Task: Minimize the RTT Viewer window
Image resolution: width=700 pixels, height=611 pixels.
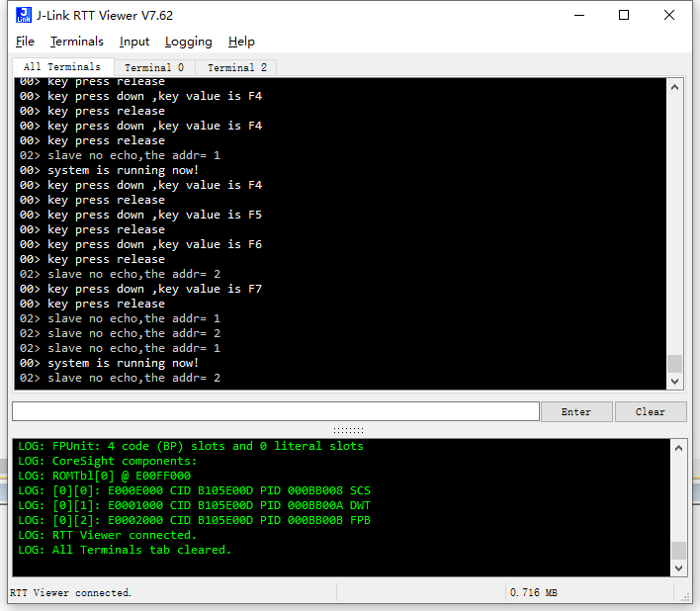Action: click(x=579, y=15)
